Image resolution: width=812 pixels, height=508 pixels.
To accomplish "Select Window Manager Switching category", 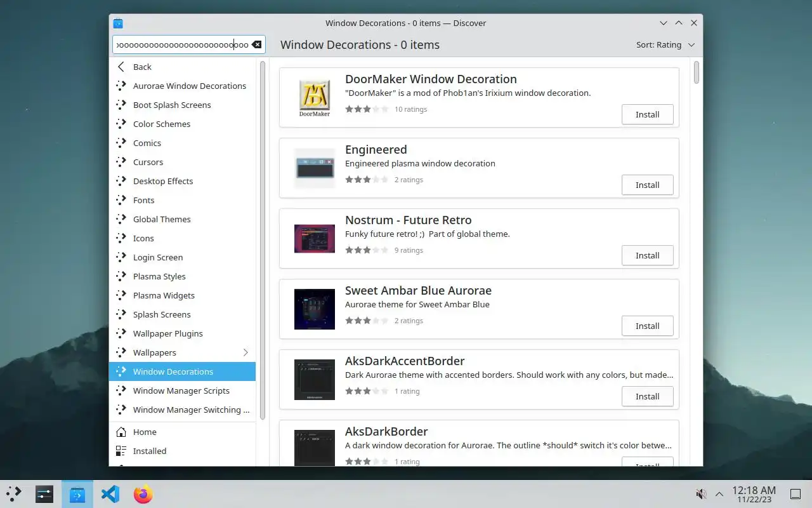I will pos(182,410).
